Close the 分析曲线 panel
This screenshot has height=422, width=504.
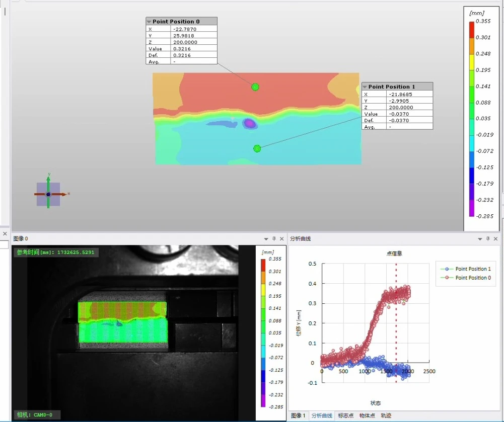click(496, 238)
